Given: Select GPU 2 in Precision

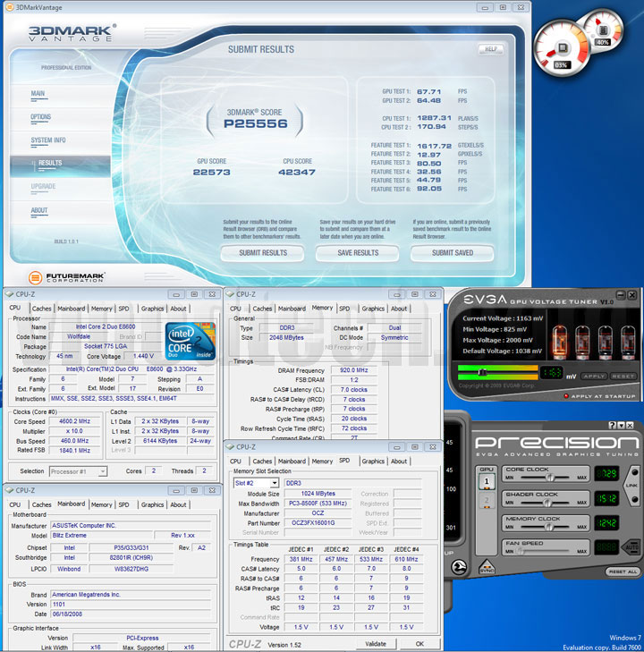Looking at the screenshot, I should (x=487, y=500).
